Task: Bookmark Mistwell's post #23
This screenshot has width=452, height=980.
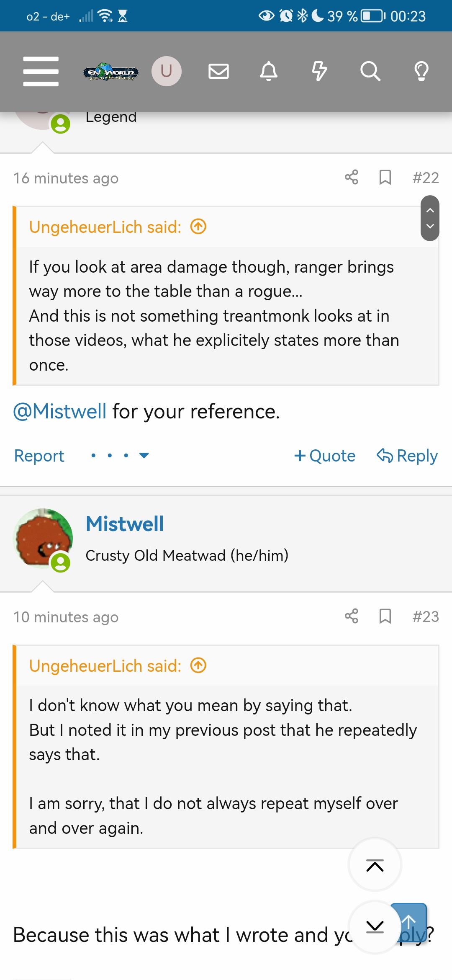Action: click(385, 616)
